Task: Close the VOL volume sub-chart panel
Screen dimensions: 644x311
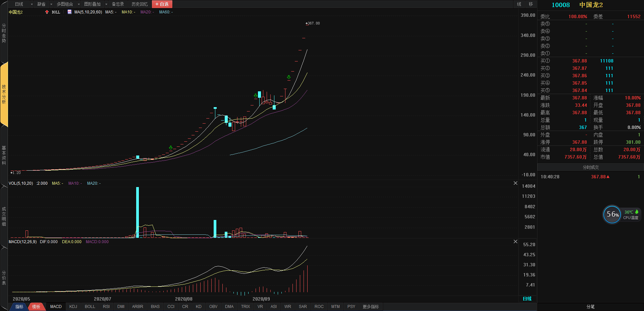Action: pos(515,183)
